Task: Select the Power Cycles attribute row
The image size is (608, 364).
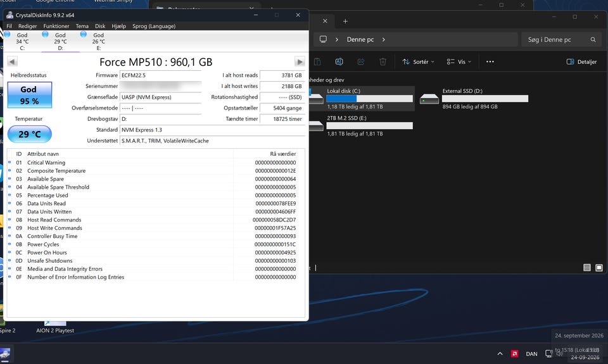Action: [x=156, y=244]
